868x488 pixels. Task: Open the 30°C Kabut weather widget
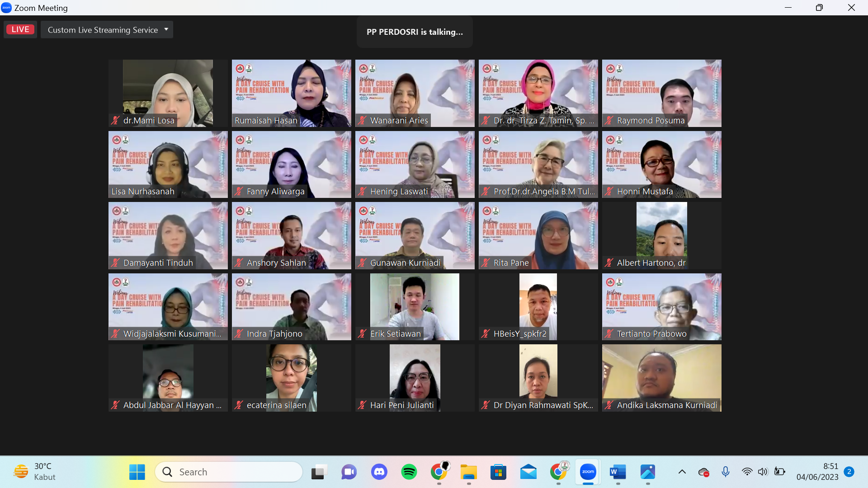35,472
